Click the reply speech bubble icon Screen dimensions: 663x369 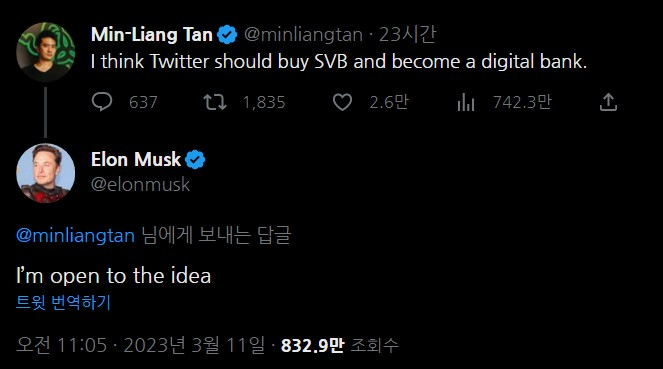tap(102, 102)
